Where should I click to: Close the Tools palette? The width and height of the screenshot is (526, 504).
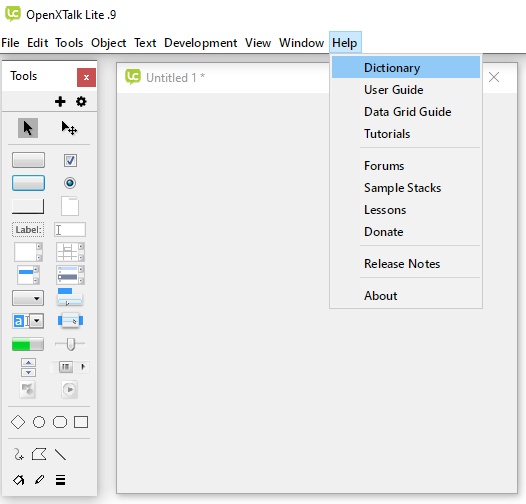(86, 78)
